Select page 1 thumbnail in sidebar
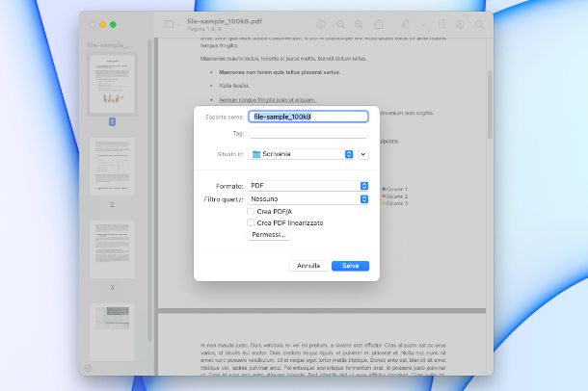The image size is (588, 391). click(112, 83)
